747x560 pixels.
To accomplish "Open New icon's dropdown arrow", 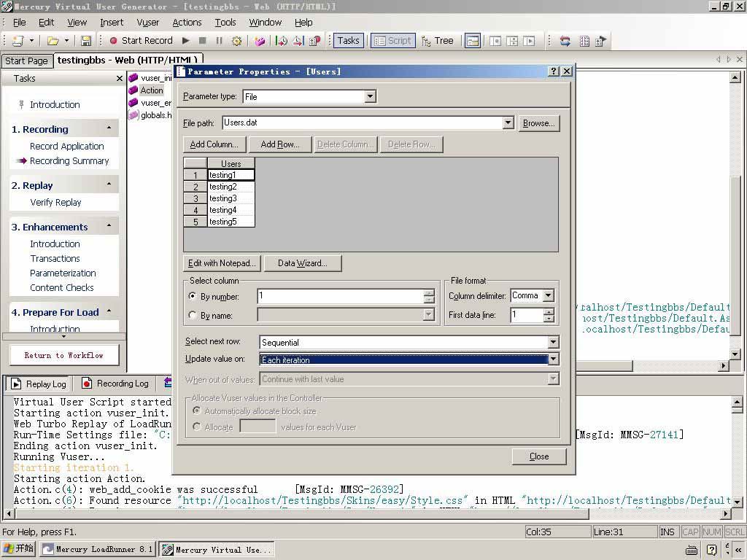I will pos(31,41).
